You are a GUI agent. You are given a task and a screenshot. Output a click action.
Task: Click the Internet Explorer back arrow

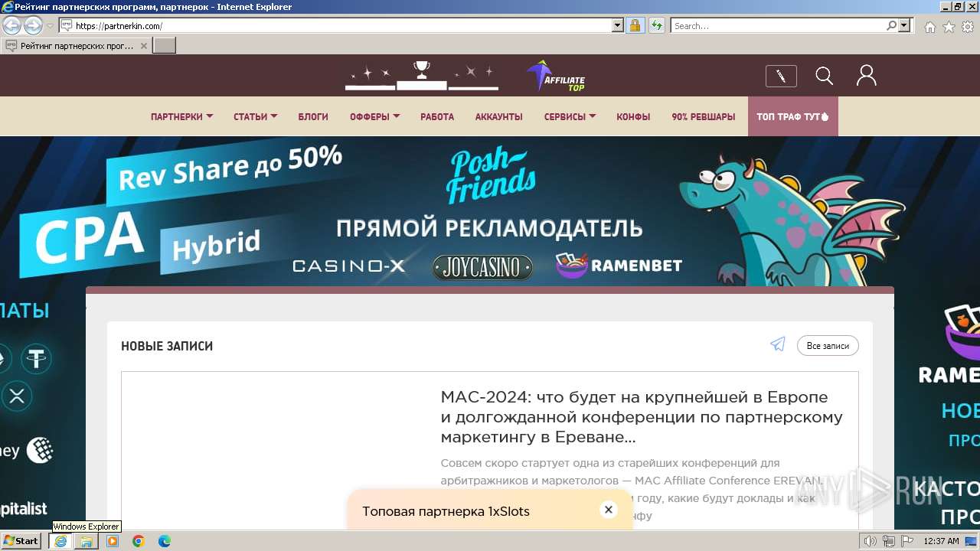pyautogui.click(x=11, y=25)
